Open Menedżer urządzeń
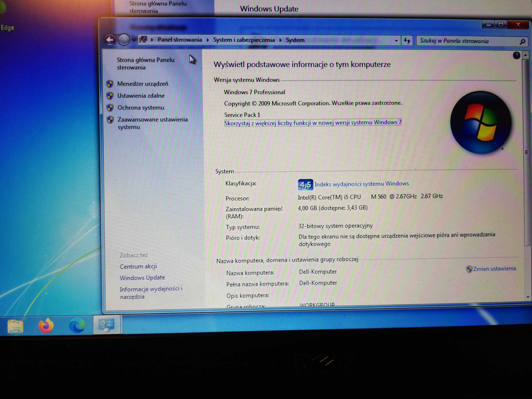Screen dimensions: 532x399 point(143,84)
